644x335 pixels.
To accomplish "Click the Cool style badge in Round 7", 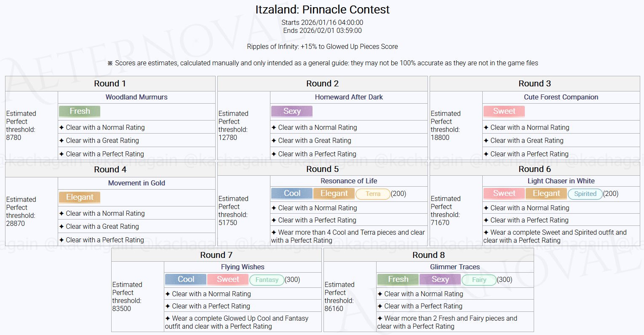I will coord(186,279).
